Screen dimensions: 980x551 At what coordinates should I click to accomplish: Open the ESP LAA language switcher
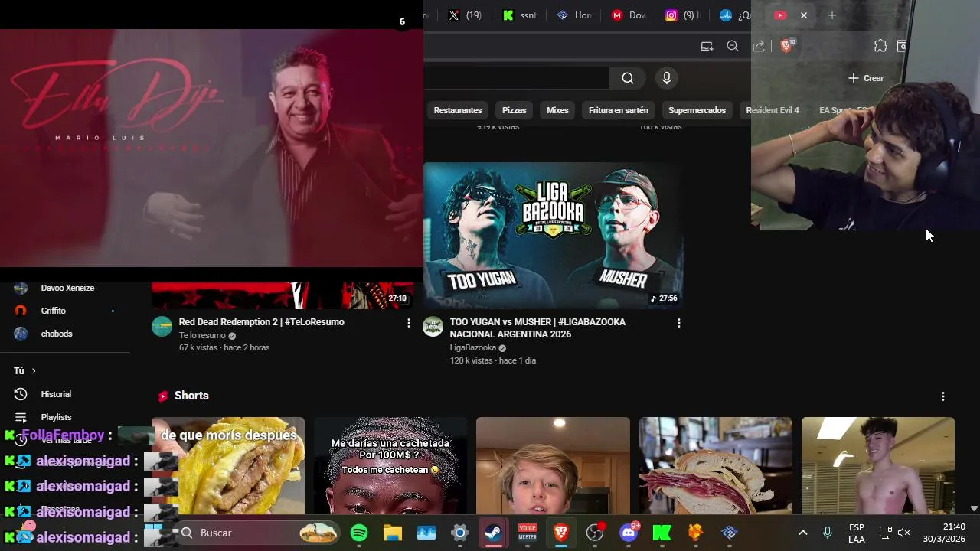[857, 533]
